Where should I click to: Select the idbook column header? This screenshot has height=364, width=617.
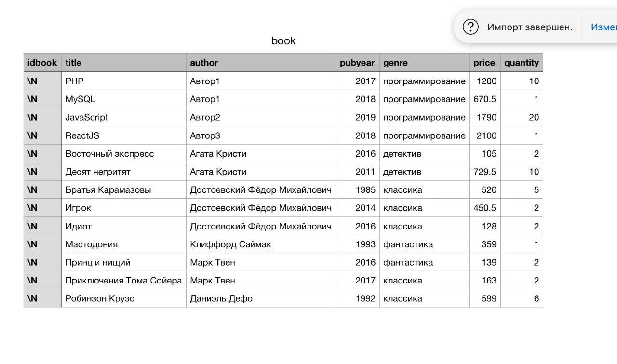point(42,63)
